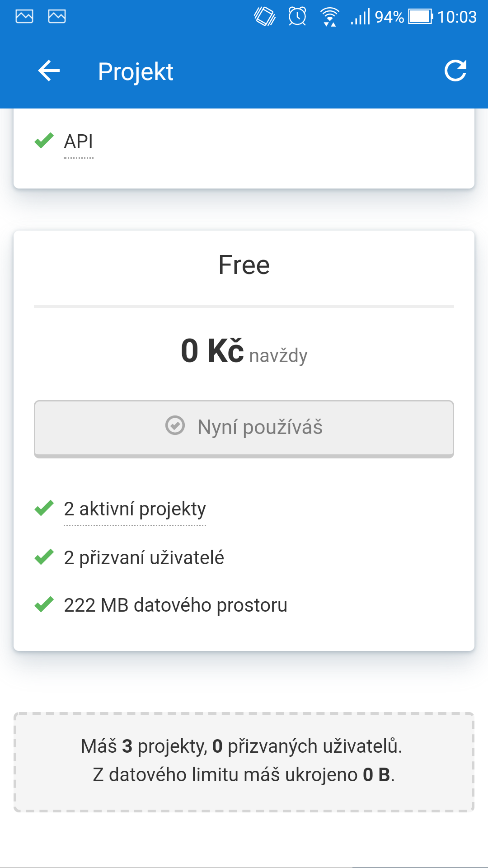This screenshot has height=868, width=488.
Task: Tap the Wi-Fi status icon
Action: (330, 17)
